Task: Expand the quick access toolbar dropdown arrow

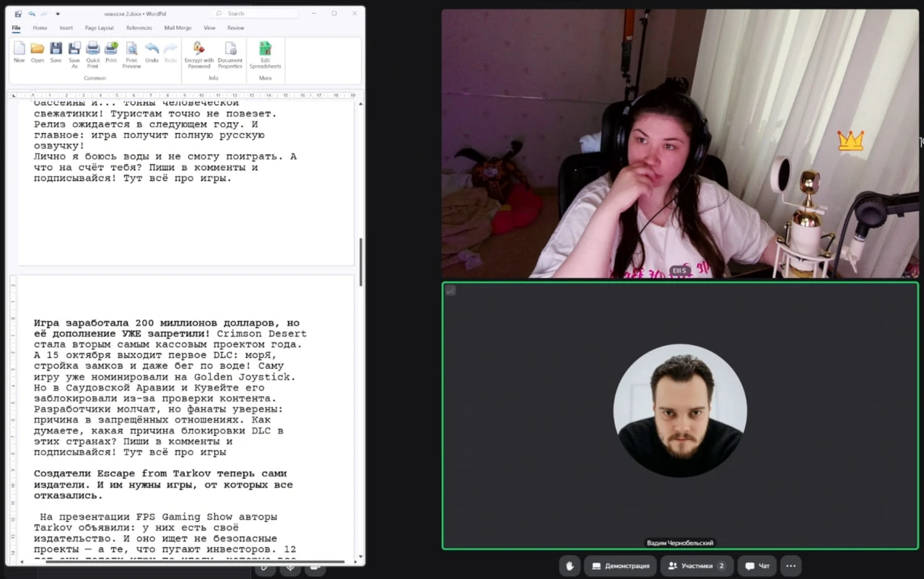Action: 58,14
